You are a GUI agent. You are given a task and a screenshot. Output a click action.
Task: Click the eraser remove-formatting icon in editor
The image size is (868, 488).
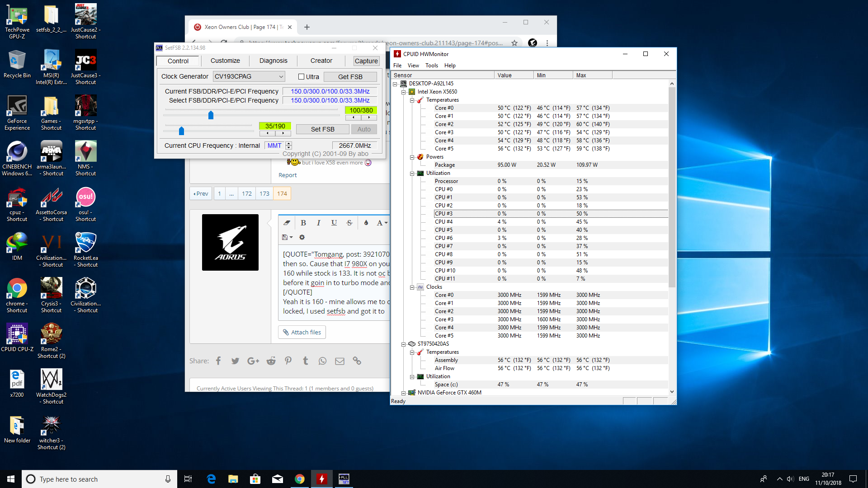(287, 223)
